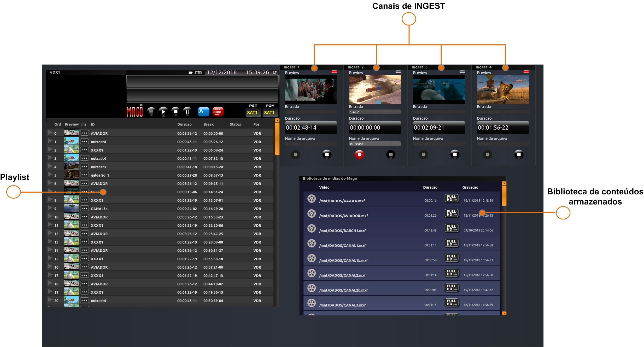644x347 pixels.
Task: Click the layout view icon next to the date
Action: (198, 72)
